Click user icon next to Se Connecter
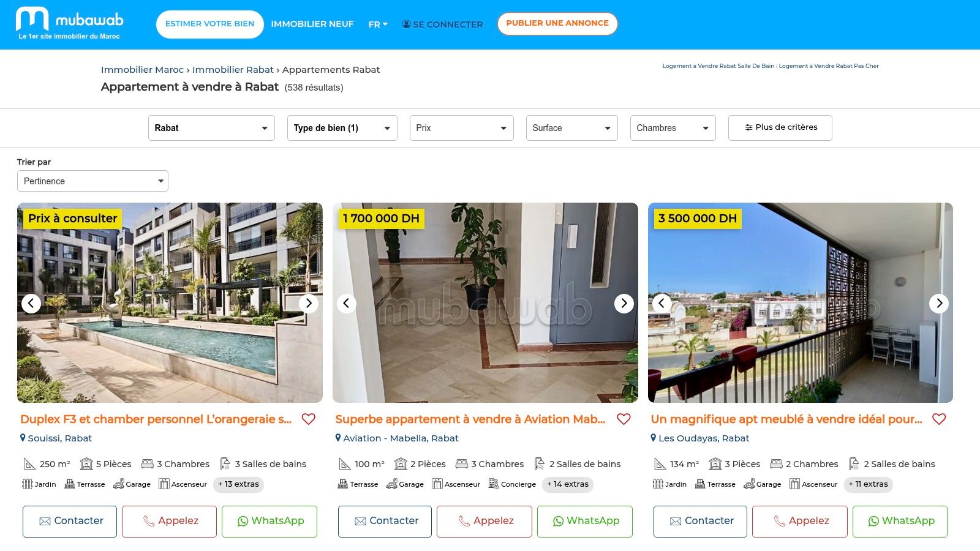 [406, 24]
